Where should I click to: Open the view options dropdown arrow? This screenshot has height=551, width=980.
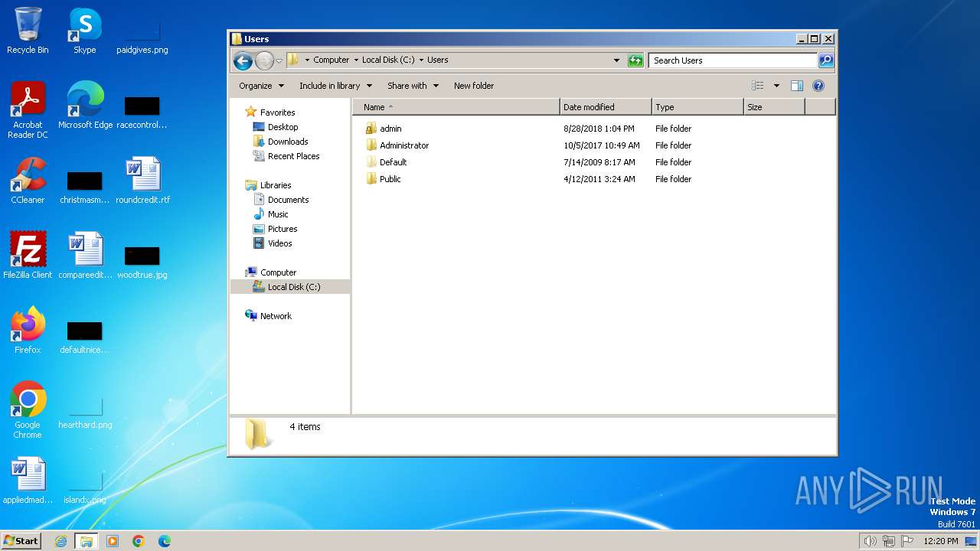[x=776, y=86]
